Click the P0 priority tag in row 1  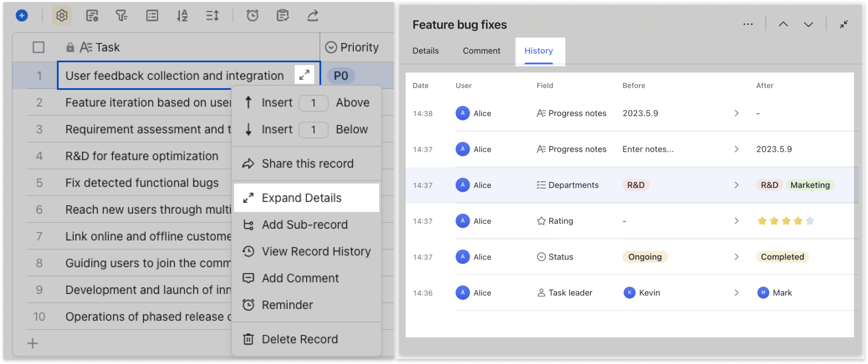(x=341, y=76)
